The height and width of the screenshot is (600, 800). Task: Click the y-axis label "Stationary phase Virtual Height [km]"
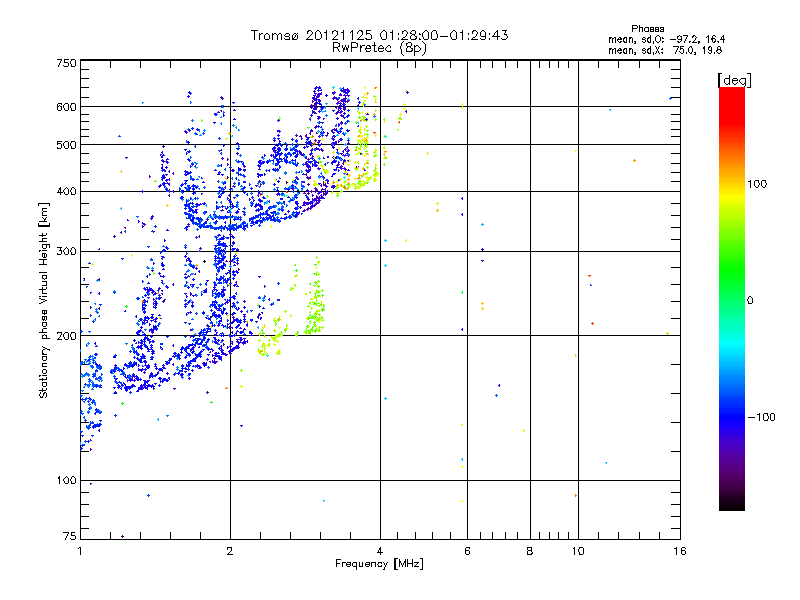(x=43, y=300)
